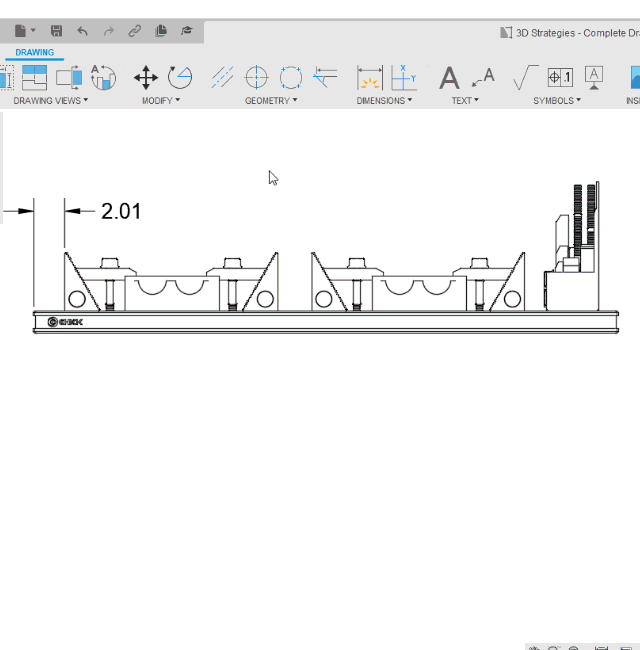640x650 pixels.
Task: Expand the MODIFY dropdown
Action: pyautogui.click(x=161, y=100)
